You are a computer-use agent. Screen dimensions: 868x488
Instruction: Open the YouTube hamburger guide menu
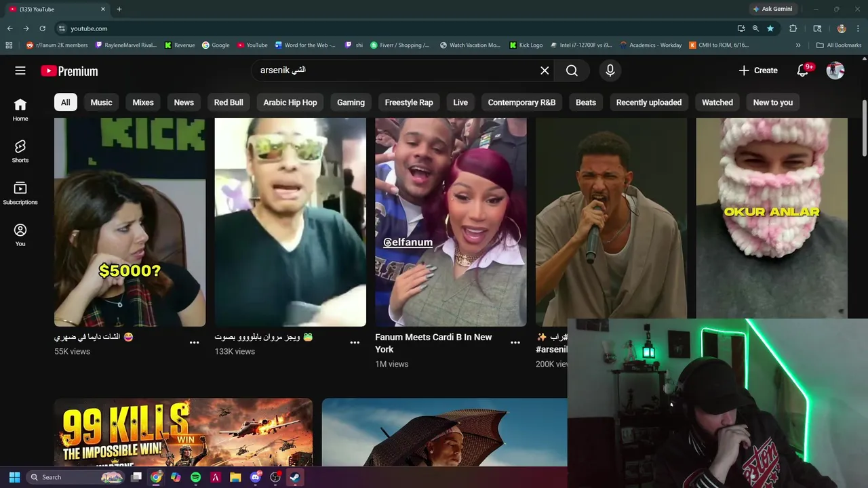[x=20, y=70]
